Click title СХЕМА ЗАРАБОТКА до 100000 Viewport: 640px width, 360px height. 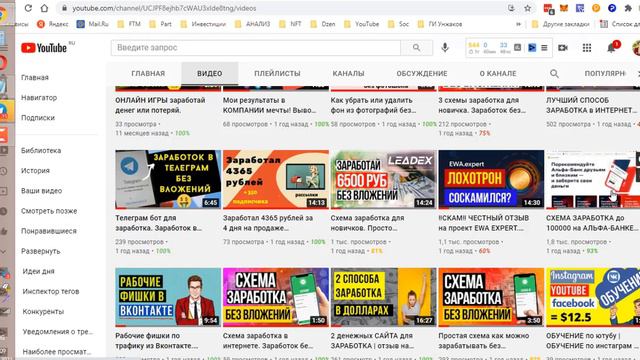point(592,223)
